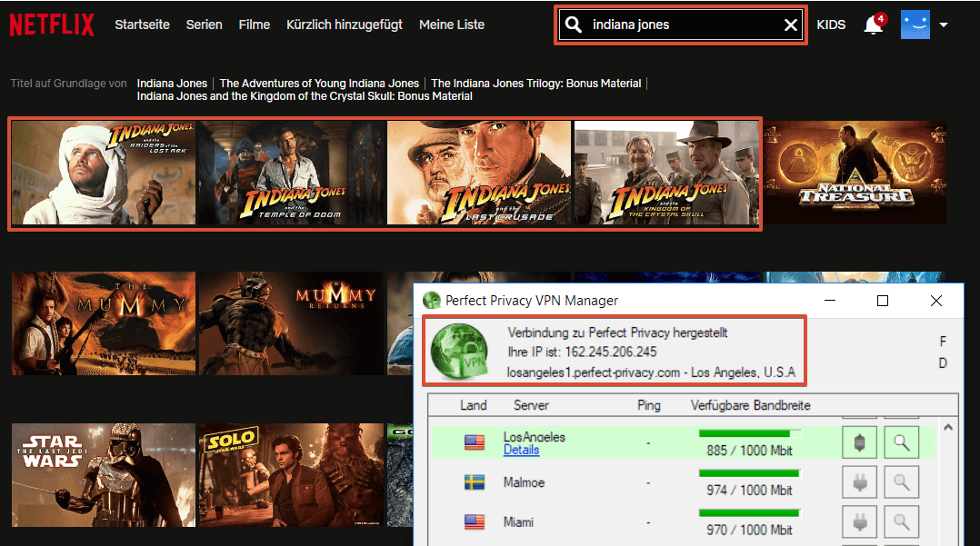This screenshot has width=980, height=546.
Task: Maximize the Perfect Privacy VPN Manager window
Action: (883, 301)
